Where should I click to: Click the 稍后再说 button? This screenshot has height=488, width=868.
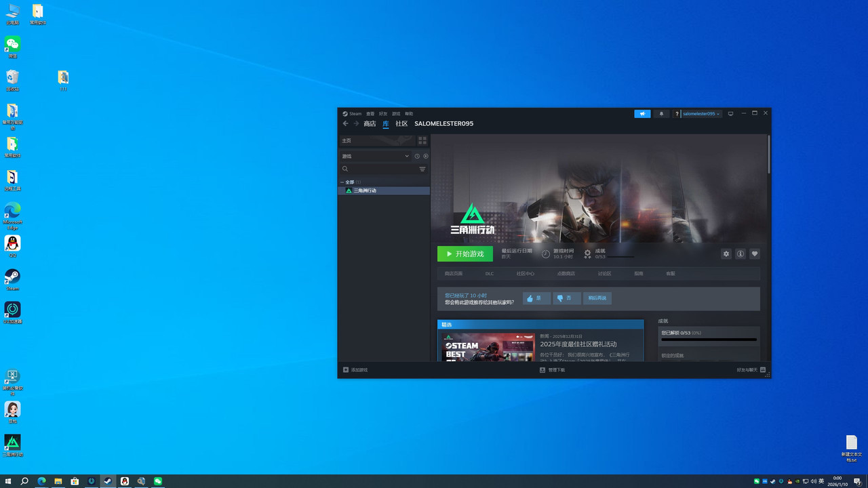(597, 298)
